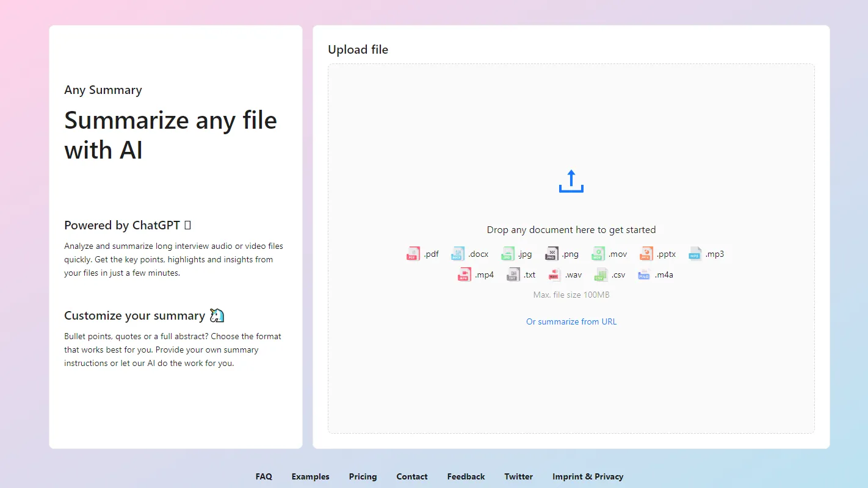Select the .txt document icon
The image size is (868, 488).
(x=512, y=274)
